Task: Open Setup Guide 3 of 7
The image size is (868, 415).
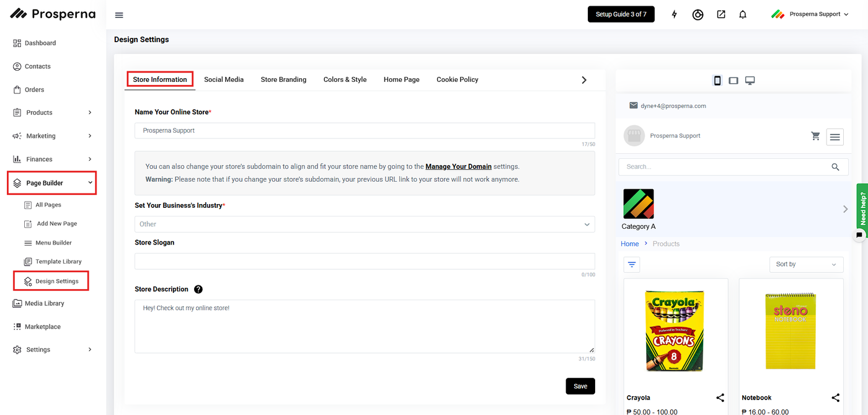Action: coord(621,14)
